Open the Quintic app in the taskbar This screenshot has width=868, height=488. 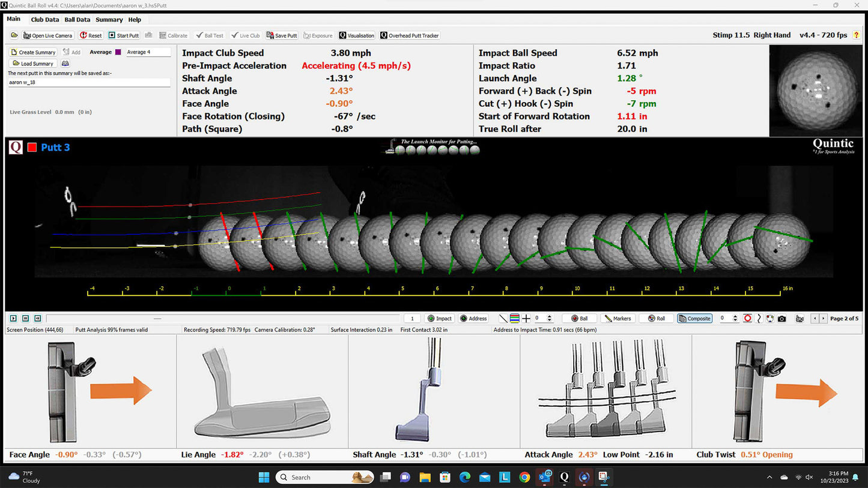[564, 477]
